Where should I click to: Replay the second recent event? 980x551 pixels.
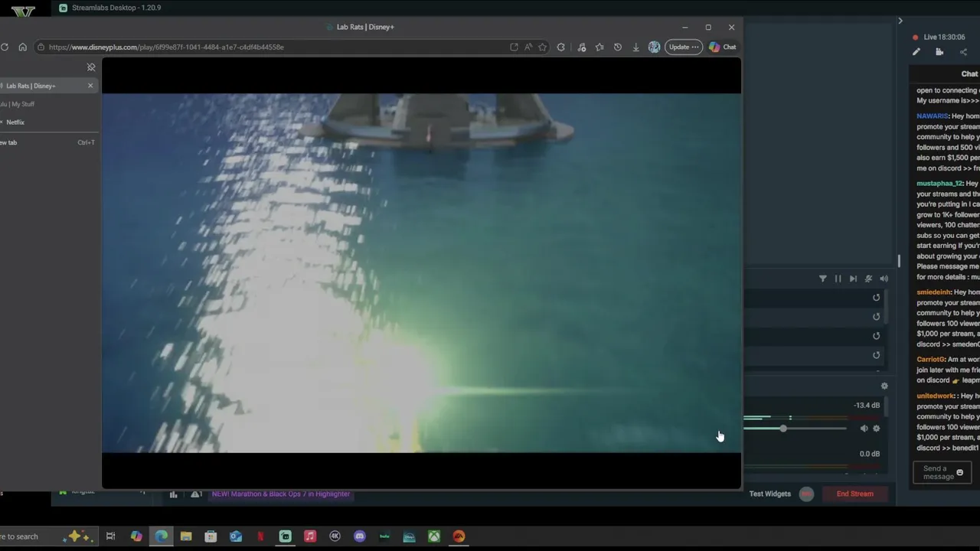[877, 317]
